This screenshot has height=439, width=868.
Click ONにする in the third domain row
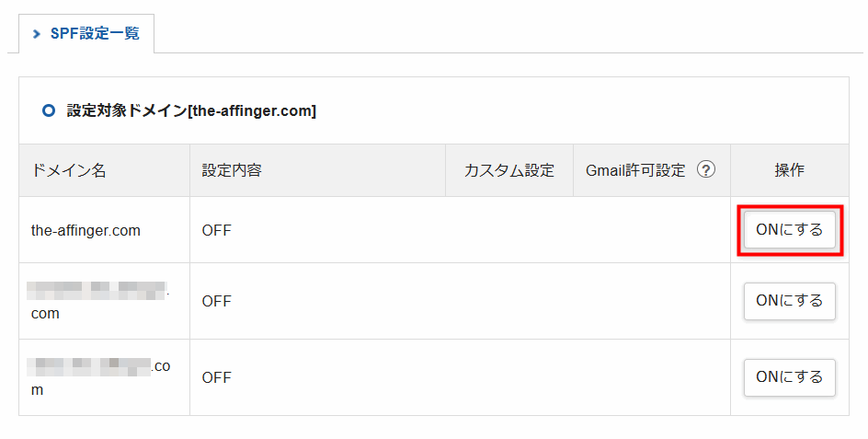[790, 377]
